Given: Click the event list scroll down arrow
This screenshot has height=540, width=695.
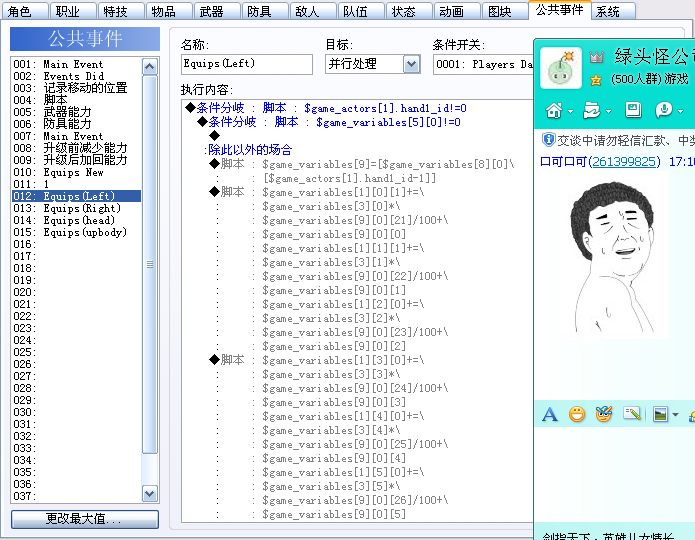Looking at the screenshot, I should pos(149,493).
